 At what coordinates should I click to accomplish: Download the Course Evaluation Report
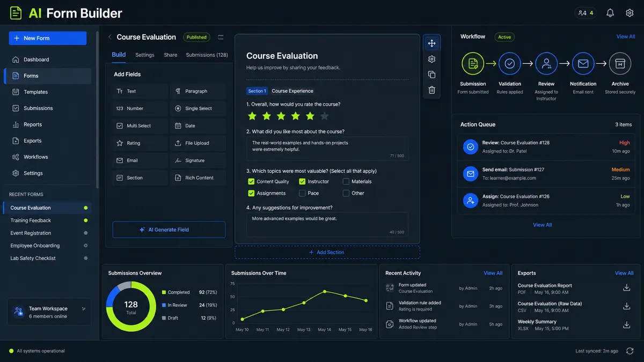pyautogui.click(x=626, y=288)
